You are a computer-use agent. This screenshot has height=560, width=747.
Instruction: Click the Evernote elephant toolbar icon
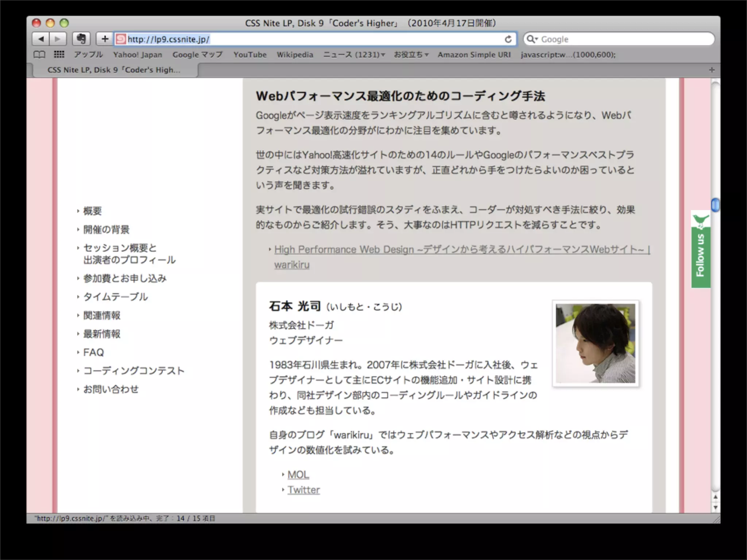[81, 39]
